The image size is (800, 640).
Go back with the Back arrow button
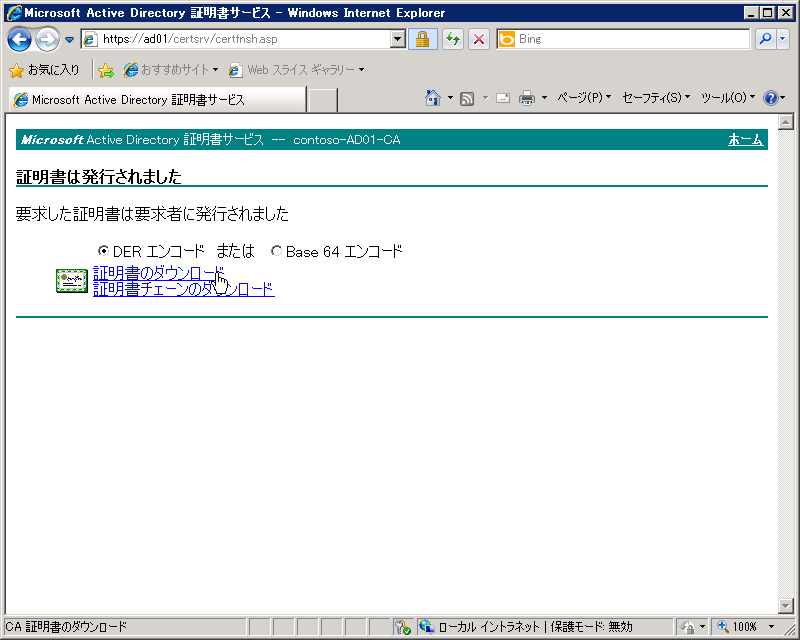click(19, 39)
